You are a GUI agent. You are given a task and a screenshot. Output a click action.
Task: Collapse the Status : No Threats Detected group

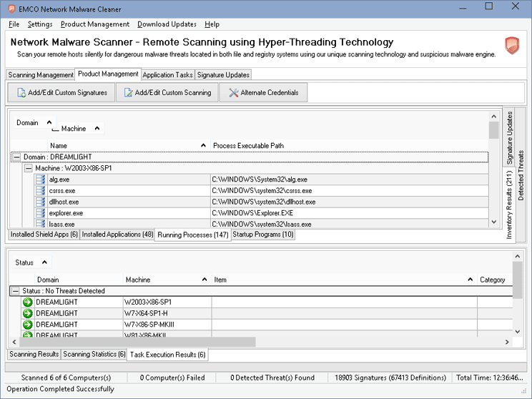point(15,291)
